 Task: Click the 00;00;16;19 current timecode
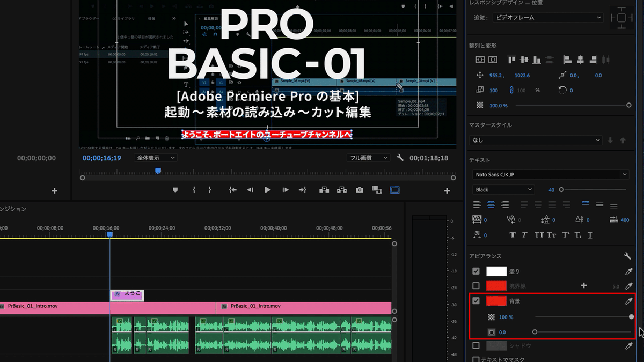coord(101,158)
